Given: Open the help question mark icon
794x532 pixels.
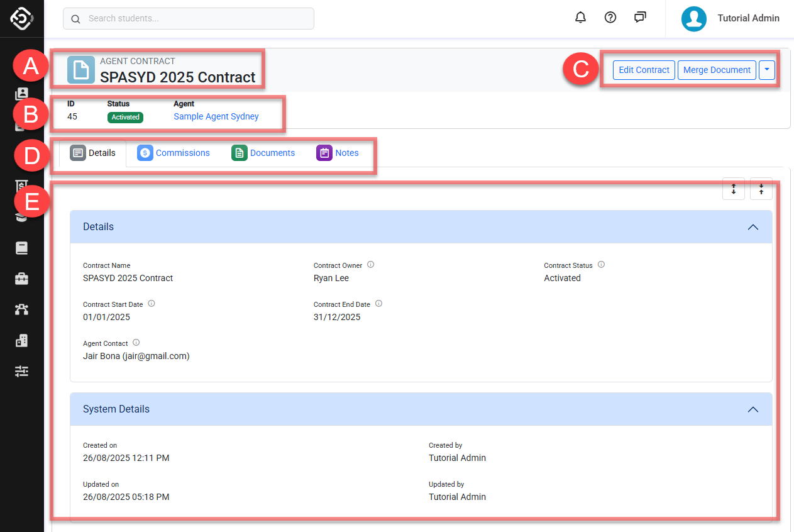Looking at the screenshot, I should [x=610, y=18].
